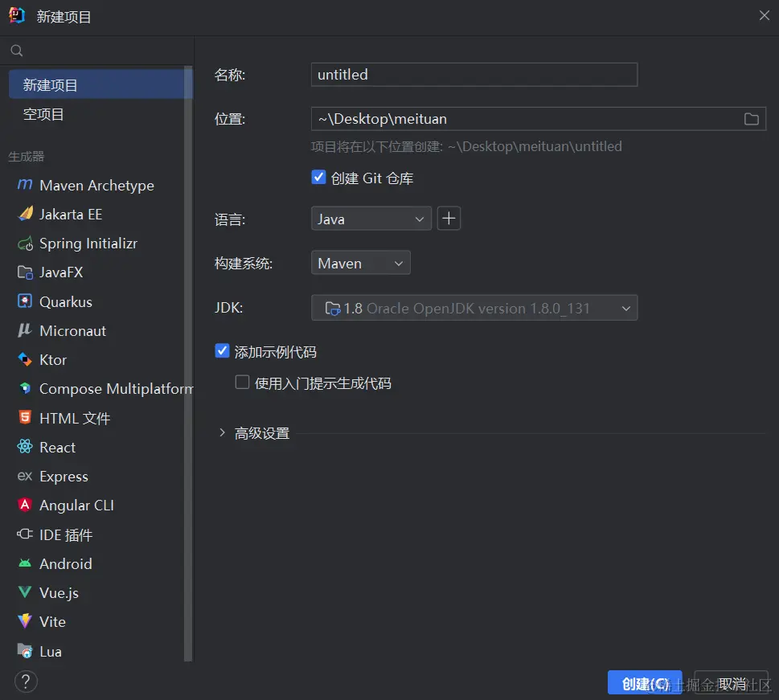Click the Ktor generator icon
Screen dimensions: 779x700
click(25, 359)
